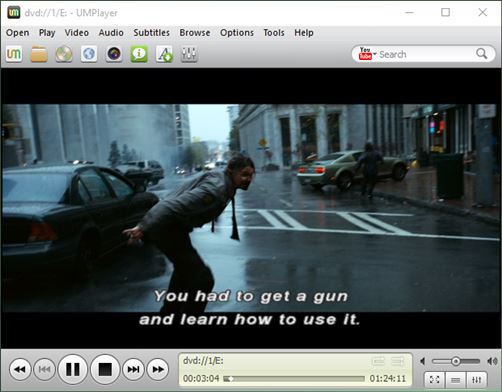Open a URL via the globe icon
The width and height of the screenshot is (502, 392).
coord(89,54)
